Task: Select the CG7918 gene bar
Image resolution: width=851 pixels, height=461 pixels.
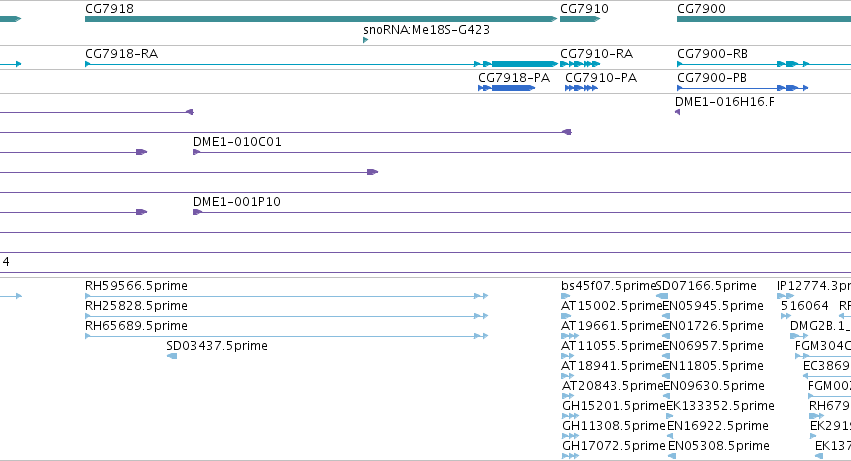Action: click(x=321, y=19)
